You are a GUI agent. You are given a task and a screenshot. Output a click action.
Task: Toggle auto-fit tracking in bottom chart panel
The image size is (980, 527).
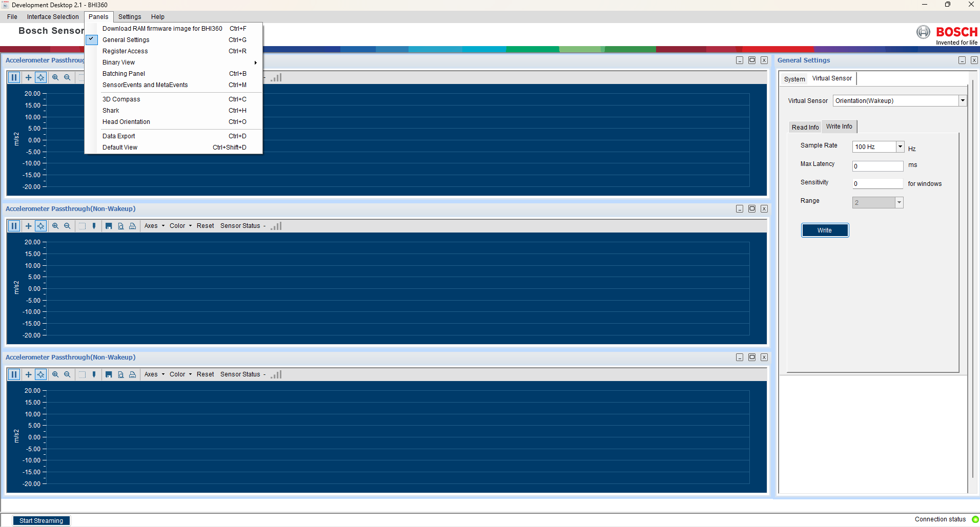coord(41,374)
